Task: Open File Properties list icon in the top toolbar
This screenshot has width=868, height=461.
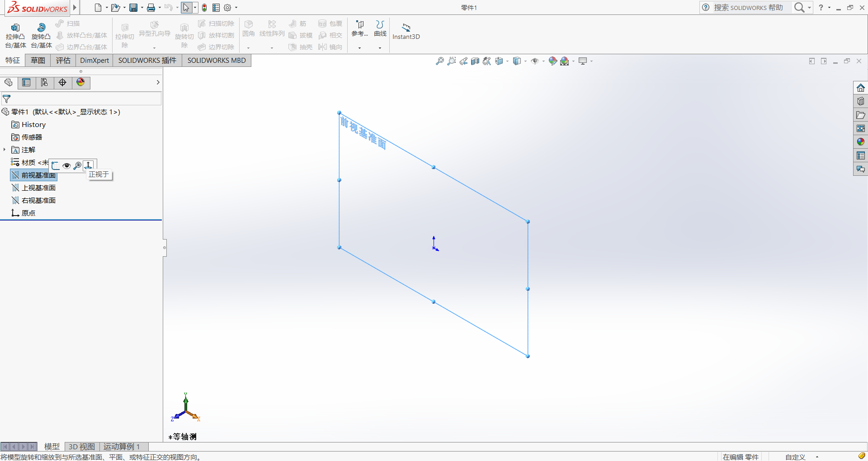Action: [216, 8]
